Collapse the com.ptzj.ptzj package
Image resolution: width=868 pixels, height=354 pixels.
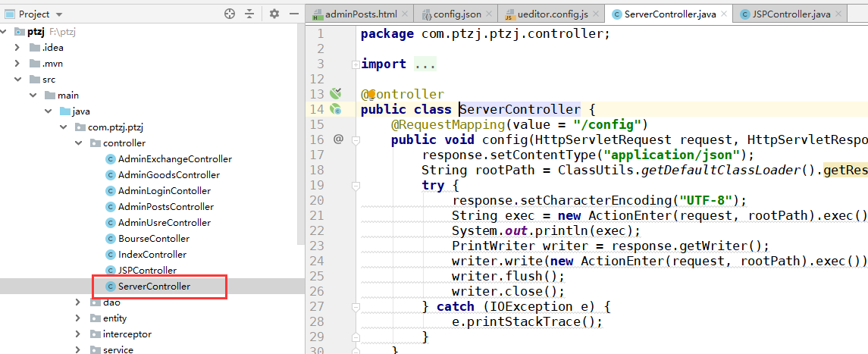[64, 127]
